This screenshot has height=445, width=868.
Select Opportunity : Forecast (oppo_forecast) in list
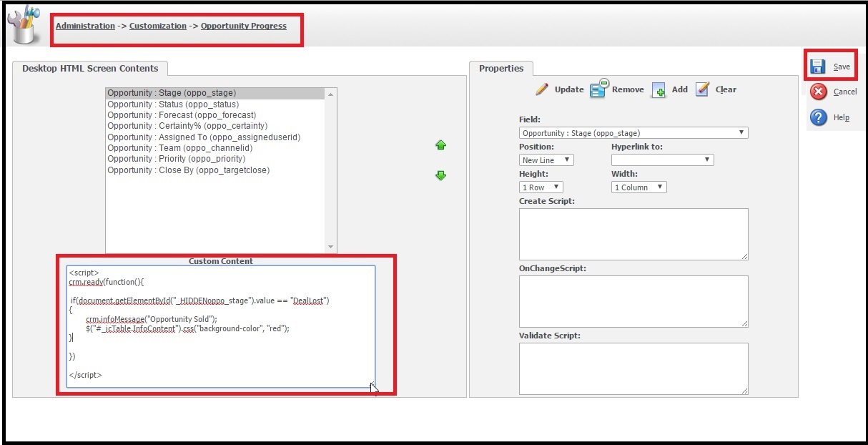click(215, 115)
